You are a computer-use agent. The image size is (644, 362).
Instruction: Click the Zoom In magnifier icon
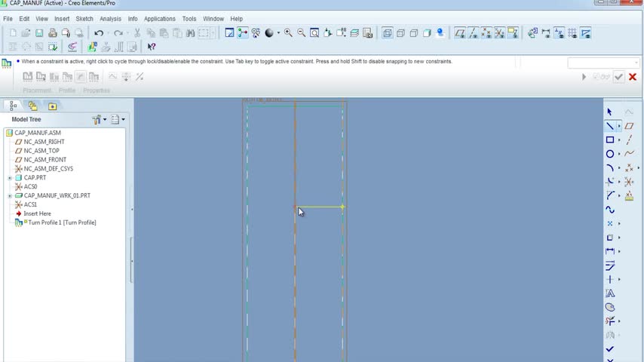[x=288, y=33]
